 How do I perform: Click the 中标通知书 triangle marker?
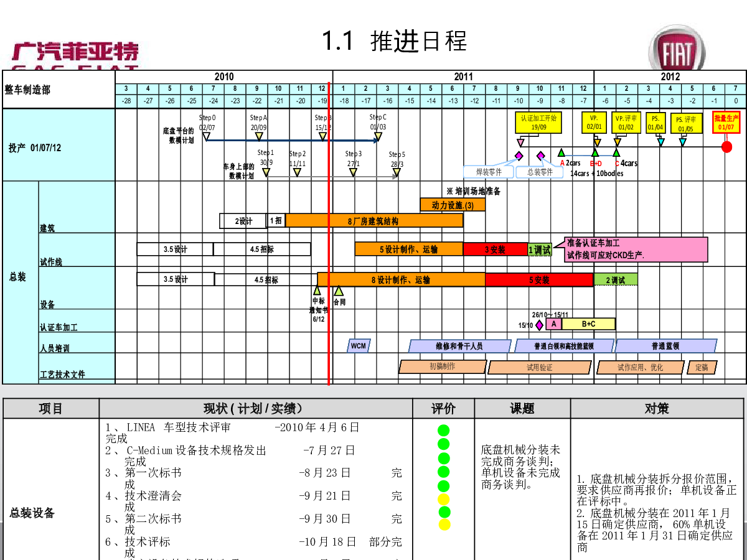pyautogui.click(x=317, y=290)
